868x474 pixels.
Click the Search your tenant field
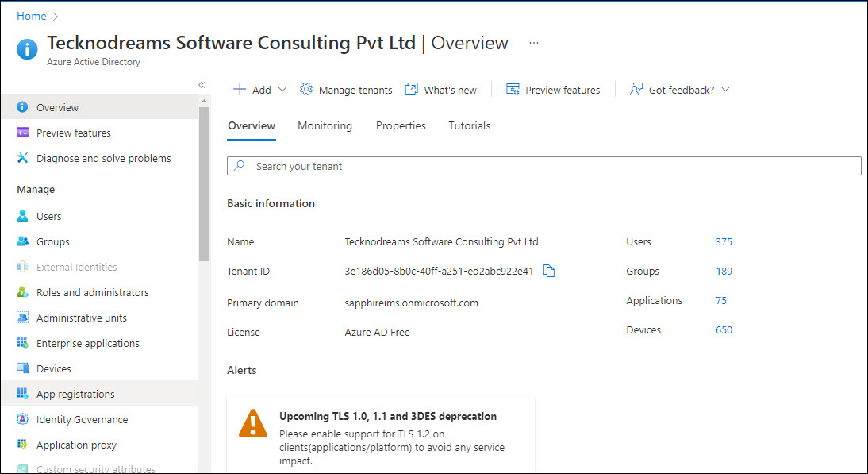click(x=543, y=166)
